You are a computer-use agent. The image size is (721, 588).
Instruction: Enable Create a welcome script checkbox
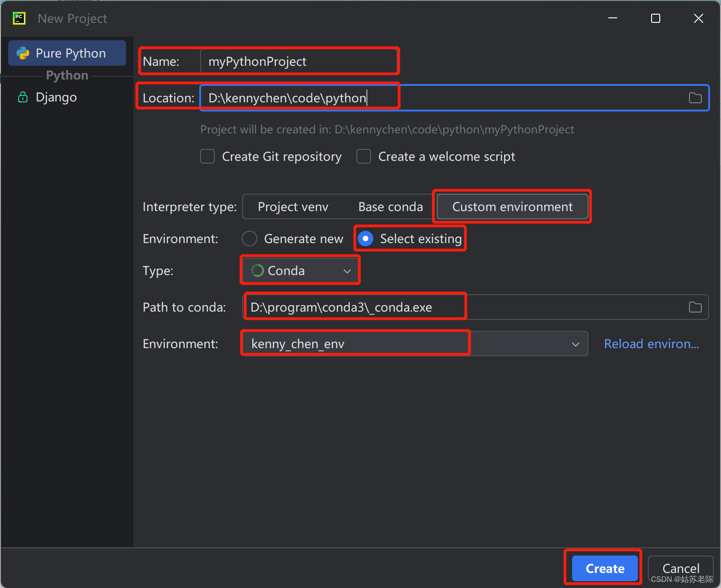[x=364, y=156]
